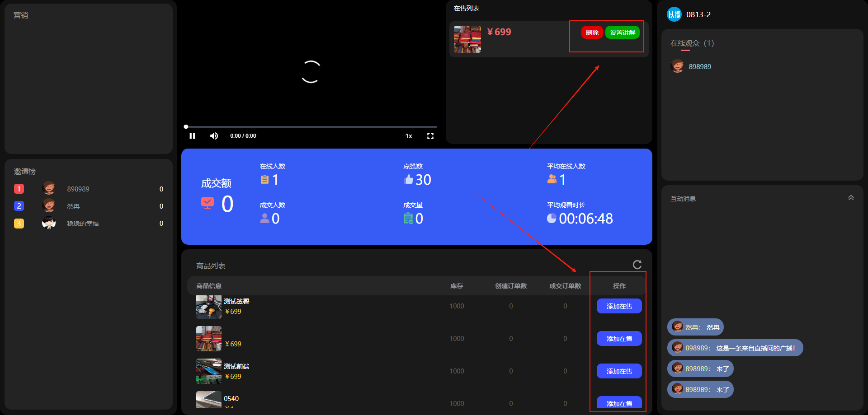Collapse the 互动消息 panel chevron
868x415 pixels.
click(x=850, y=198)
